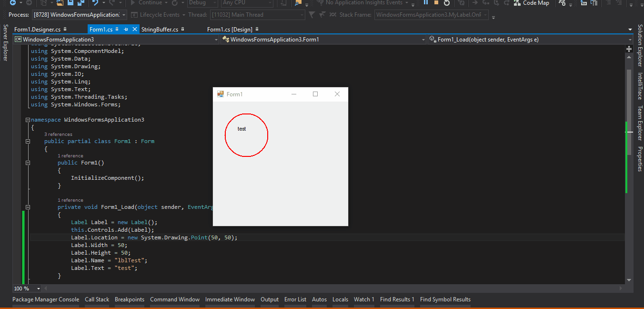Click the Save All icon
This screenshot has width=644, height=309.
(x=81, y=3)
